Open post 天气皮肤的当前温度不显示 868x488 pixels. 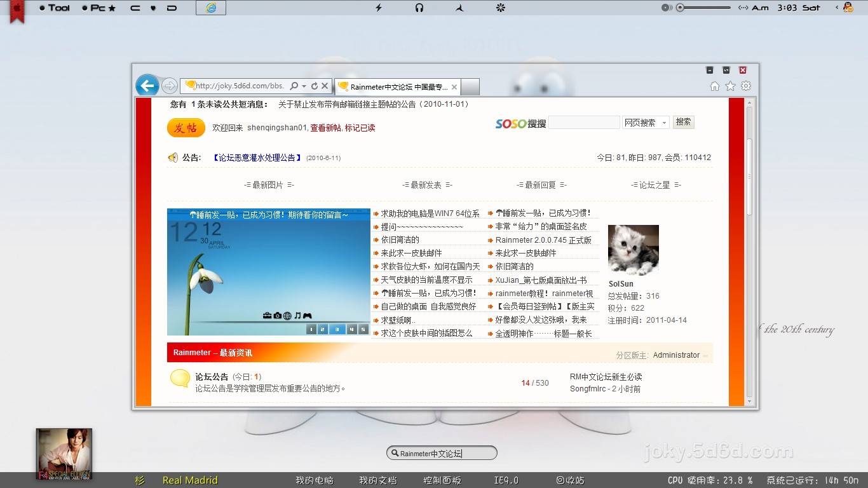(x=426, y=280)
